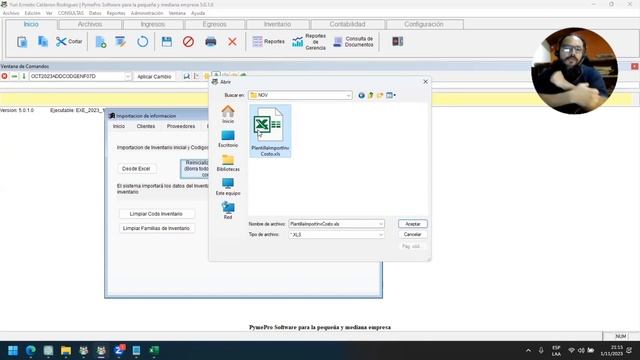Viewport: 640px width, 360px height.
Task: Click red stop icon in Ventana de Comandos
Action: [x=4, y=76]
